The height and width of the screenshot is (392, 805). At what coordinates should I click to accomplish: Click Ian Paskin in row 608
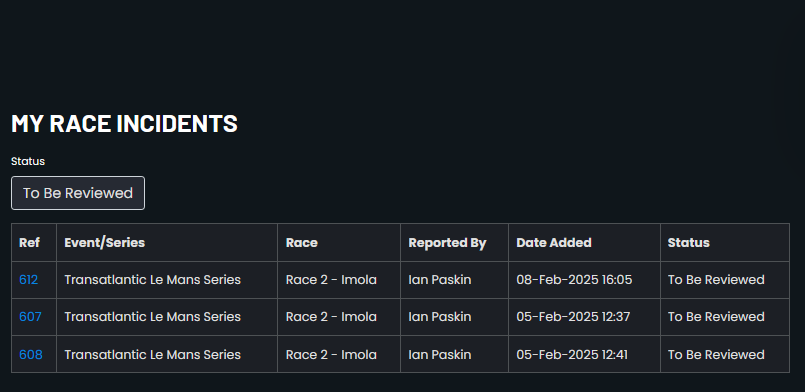pos(439,355)
